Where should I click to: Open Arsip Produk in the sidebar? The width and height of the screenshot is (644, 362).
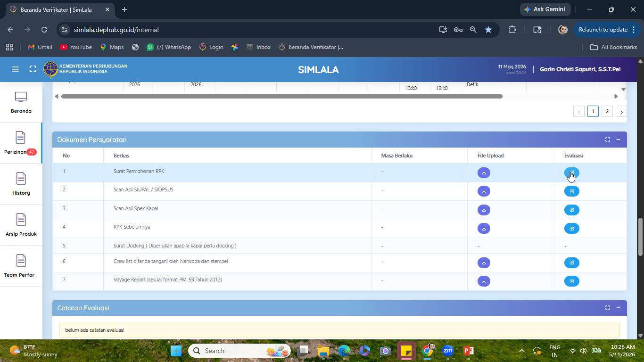coord(21,225)
